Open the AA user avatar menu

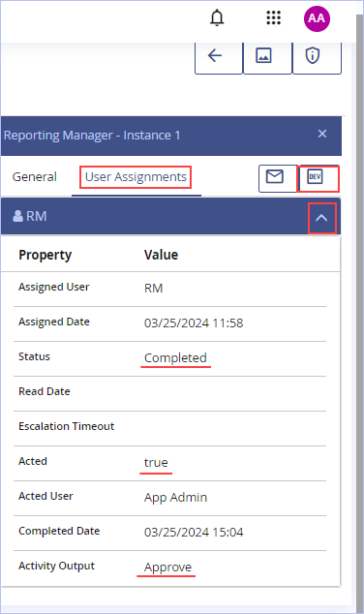point(317,18)
